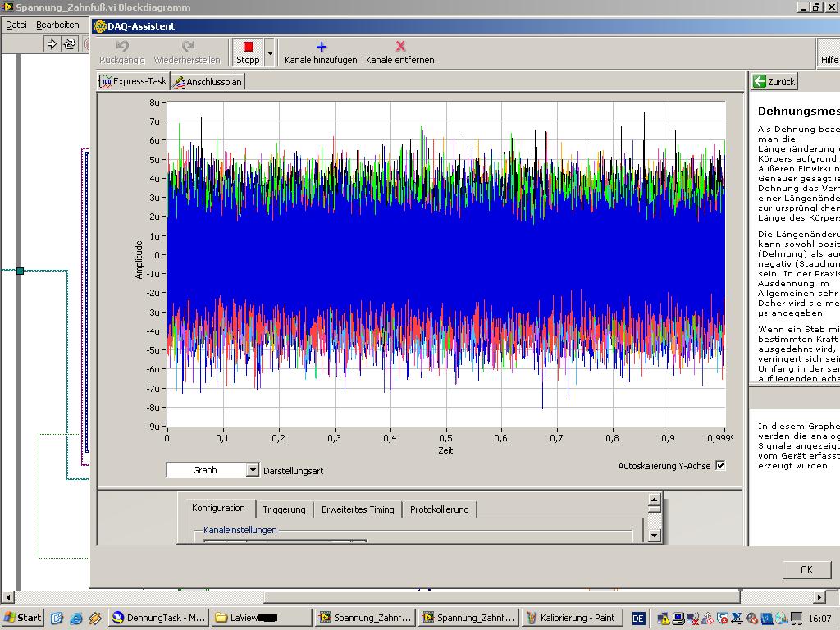
Task: Click the Run Continuously icon
Action: 70,44
